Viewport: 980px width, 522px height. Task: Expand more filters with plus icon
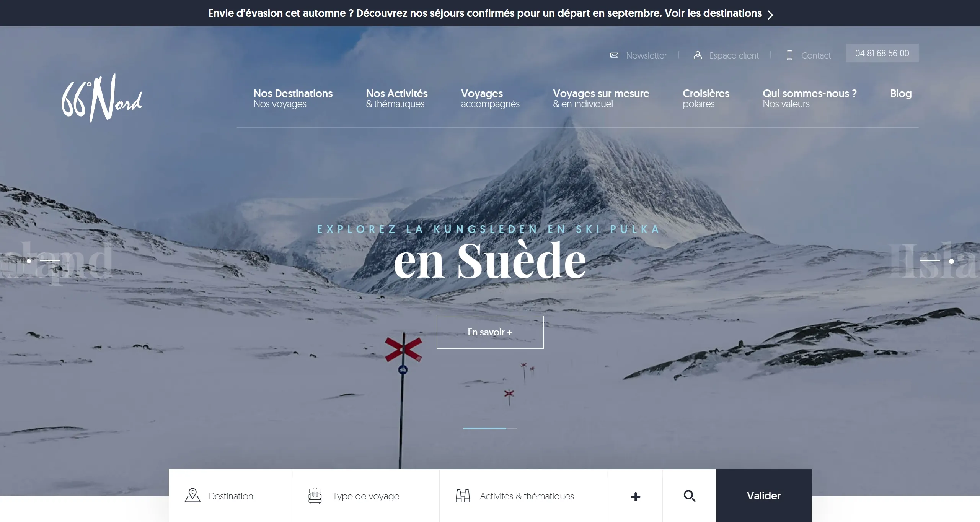pos(635,496)
